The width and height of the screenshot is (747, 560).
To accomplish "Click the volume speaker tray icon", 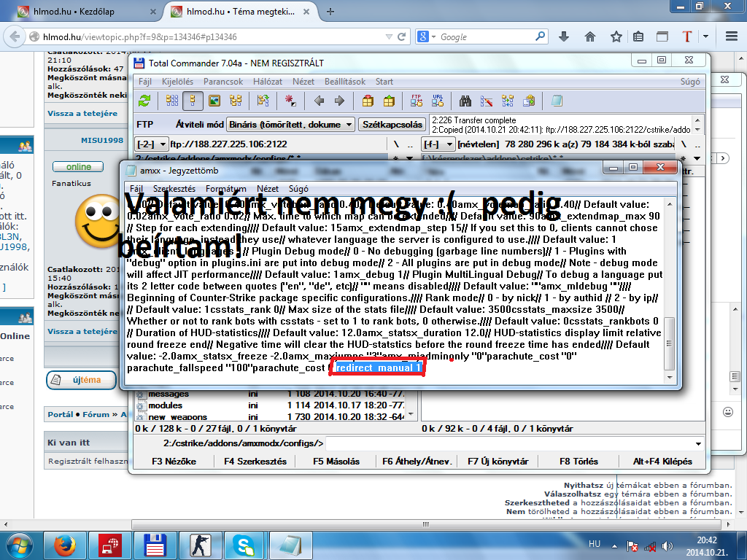I will 667,546.
